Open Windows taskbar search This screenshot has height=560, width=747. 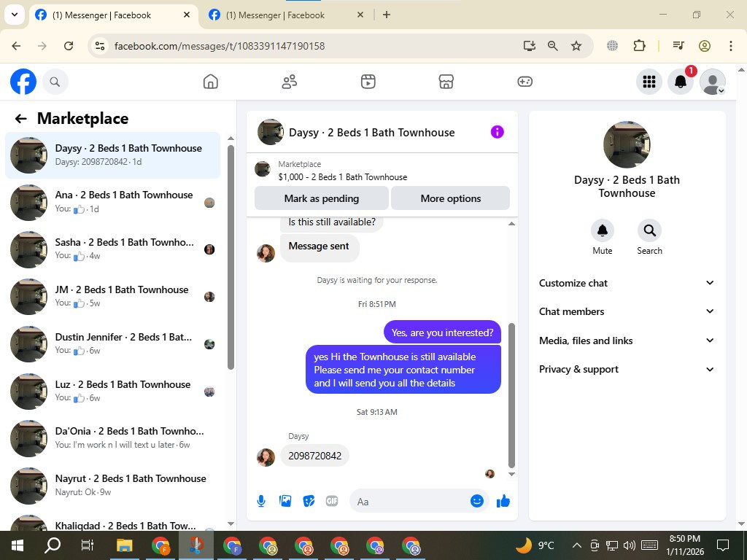53,545
